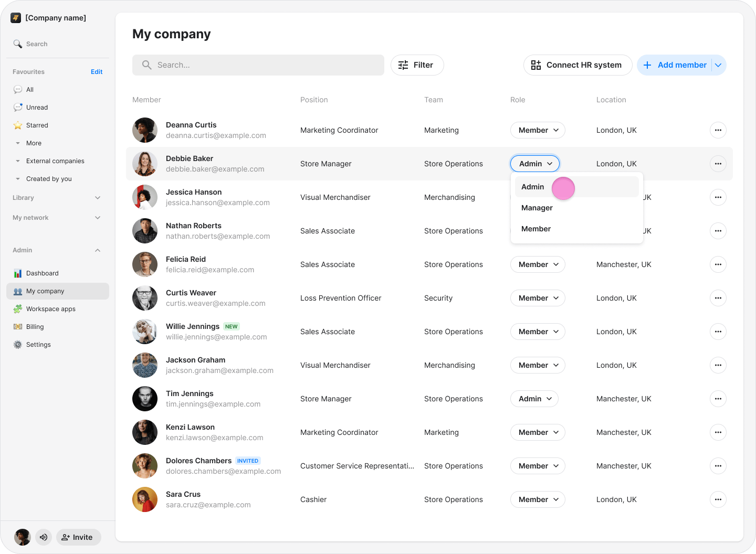The height and width of the screenshot is (554, 756).
Task: Open the Dashboard admin page
Action: [58, 273]
